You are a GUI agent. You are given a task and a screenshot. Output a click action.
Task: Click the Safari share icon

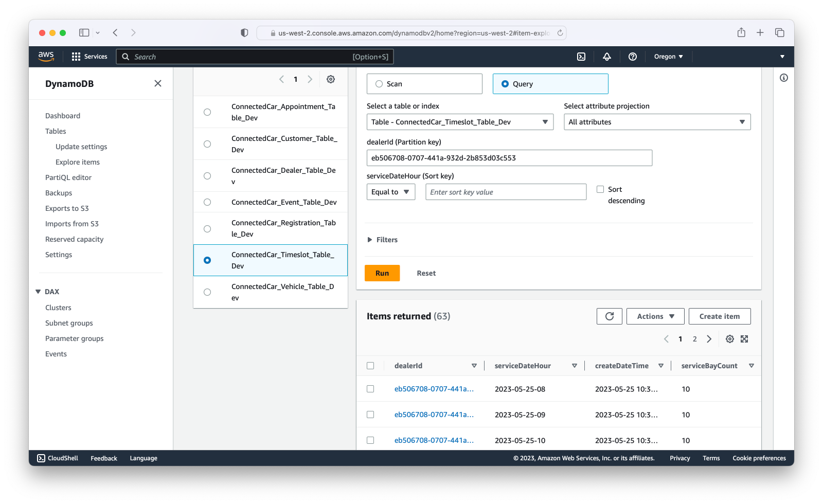[741, 32]
